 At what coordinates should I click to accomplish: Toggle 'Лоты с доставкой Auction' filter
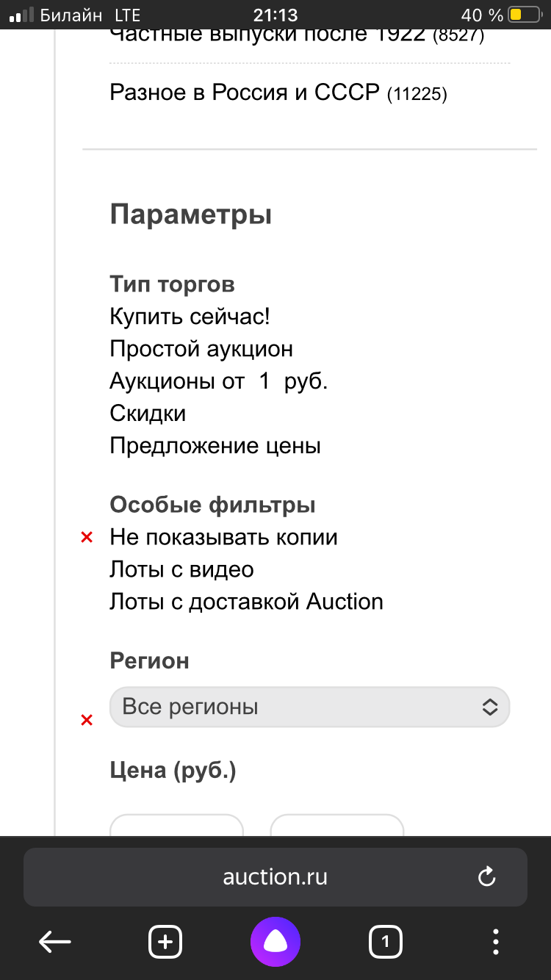[x=246, y=602]
